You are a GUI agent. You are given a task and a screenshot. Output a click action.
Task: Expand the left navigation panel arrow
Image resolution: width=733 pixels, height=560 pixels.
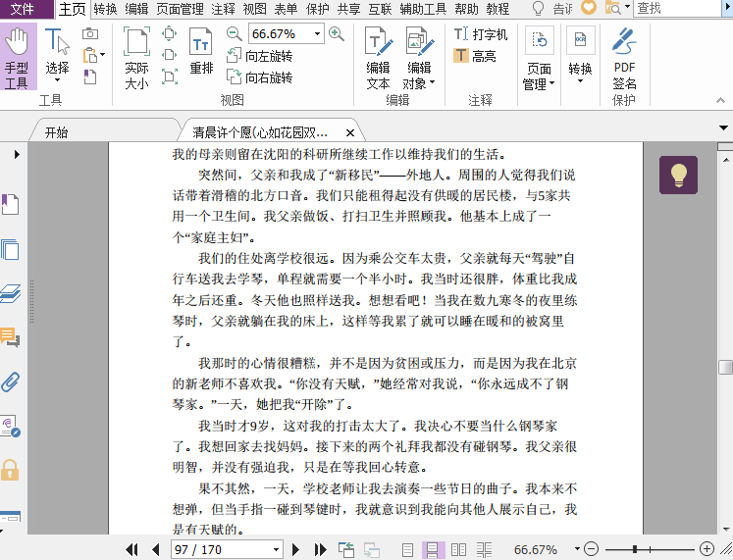click(17, 154)
